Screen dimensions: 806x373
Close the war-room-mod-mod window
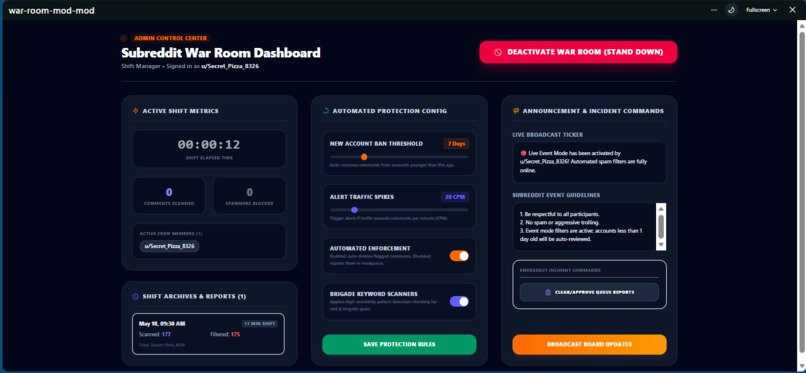[792, 10]
